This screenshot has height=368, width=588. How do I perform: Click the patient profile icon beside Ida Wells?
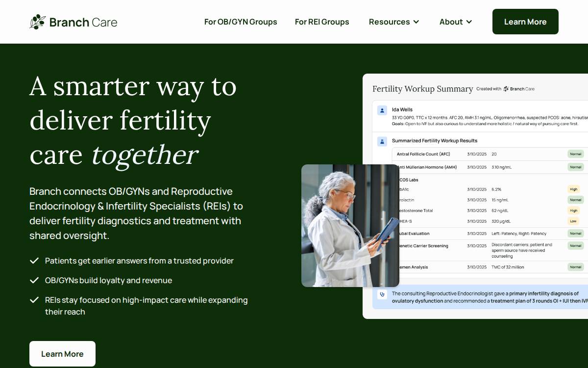click(x=382, y=110)
